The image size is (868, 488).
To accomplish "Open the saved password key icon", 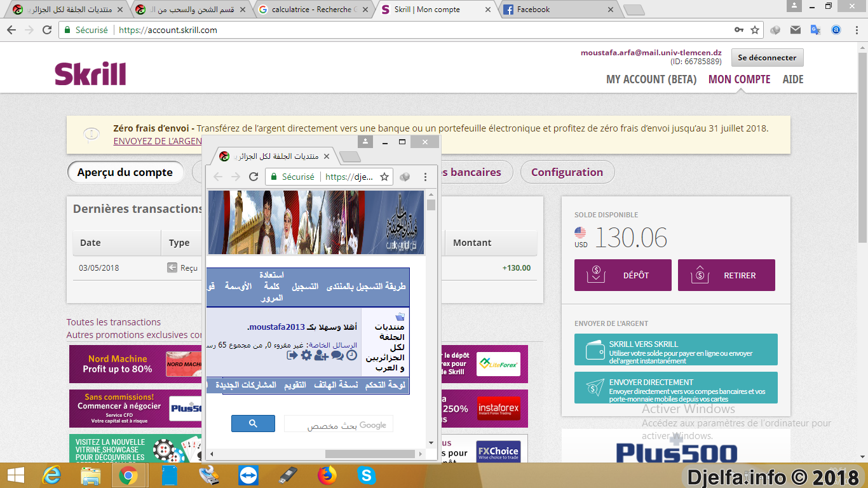I will coord(739,30).
